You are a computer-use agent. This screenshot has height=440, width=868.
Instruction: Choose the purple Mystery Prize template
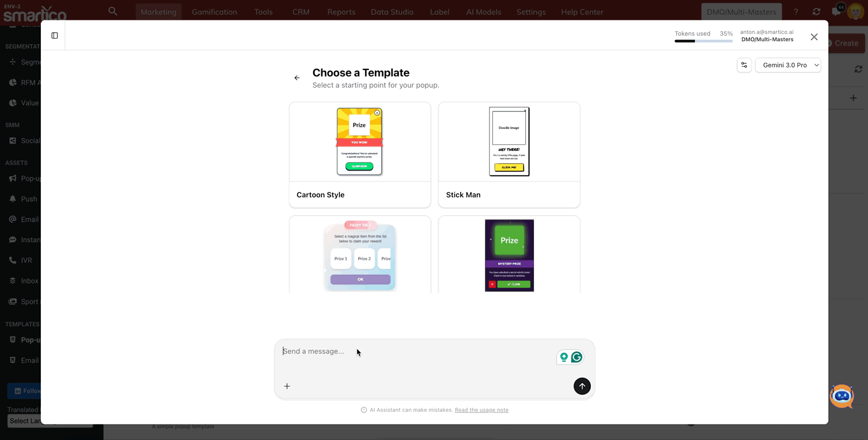pyautogui.click(x=509, y=255)
